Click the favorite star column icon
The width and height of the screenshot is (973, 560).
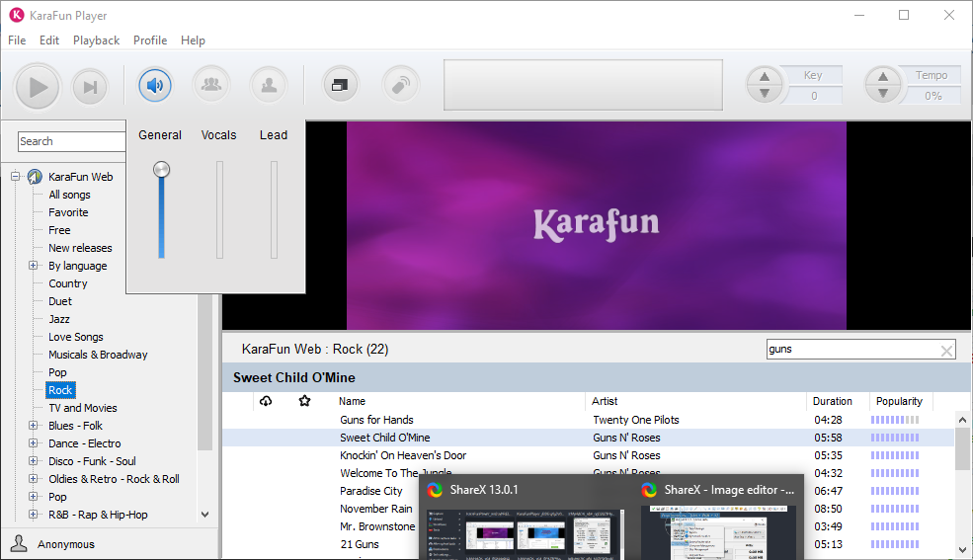(304, 401)
